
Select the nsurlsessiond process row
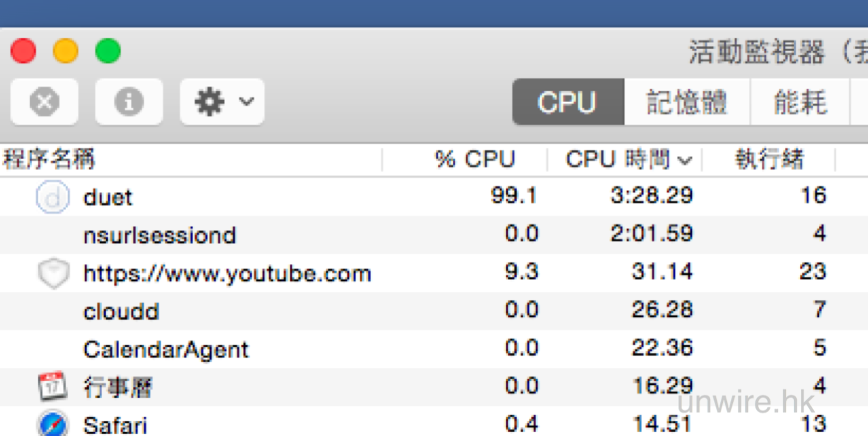tap(159, 235)
